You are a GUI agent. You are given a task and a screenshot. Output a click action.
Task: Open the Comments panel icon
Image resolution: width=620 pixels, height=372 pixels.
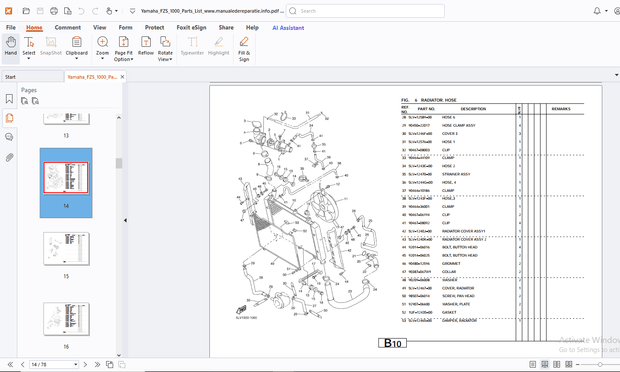pos(9,137)
